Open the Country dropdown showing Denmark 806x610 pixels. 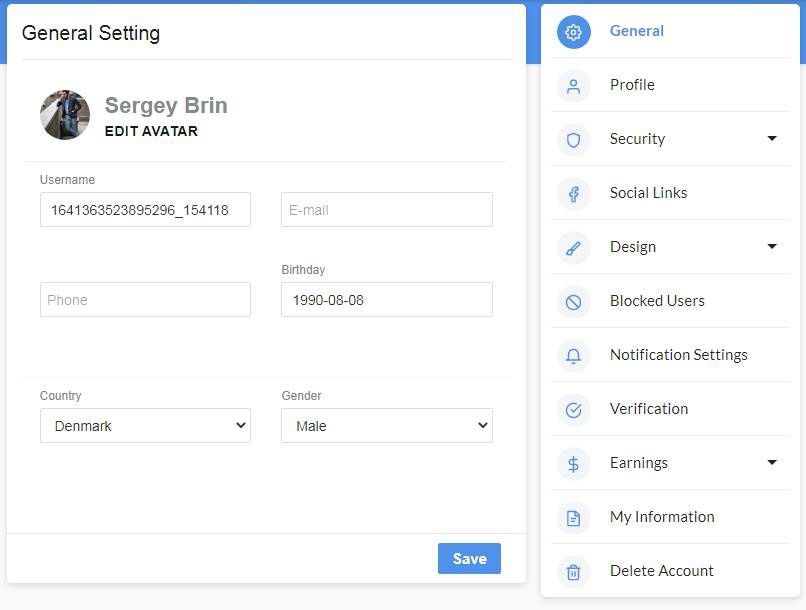tap(145, 426)
